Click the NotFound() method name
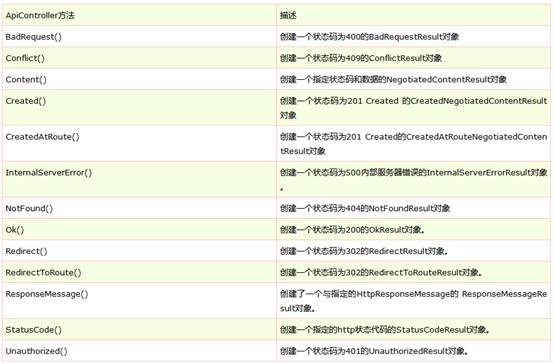Image resolution: width=554 pixels, height=364 pixels. (x=29, y=209)
